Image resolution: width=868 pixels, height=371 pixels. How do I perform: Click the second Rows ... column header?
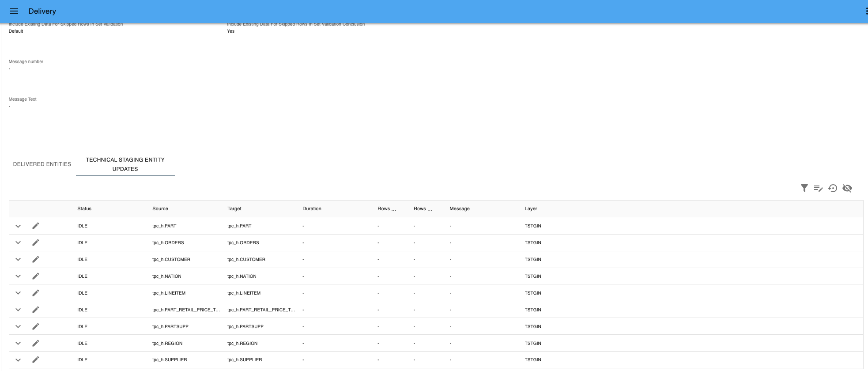point(423,208)
